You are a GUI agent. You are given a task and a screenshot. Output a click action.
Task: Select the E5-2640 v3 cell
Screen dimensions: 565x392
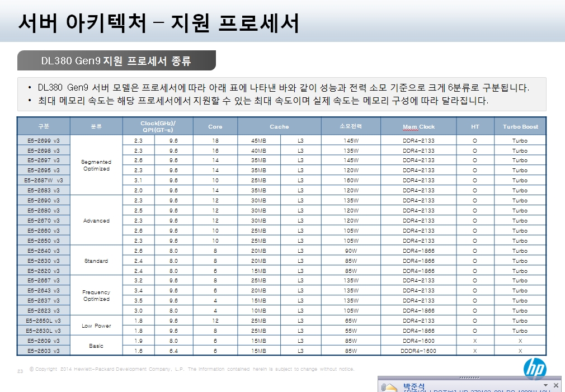44,251
